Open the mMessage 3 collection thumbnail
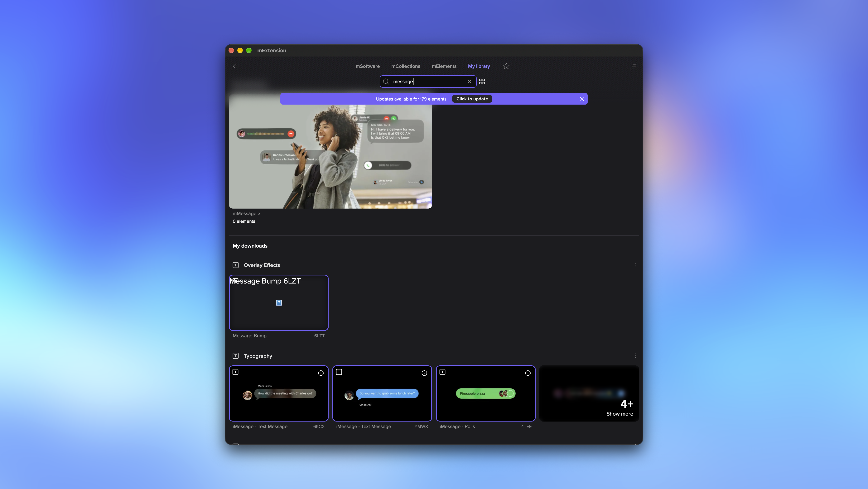The width and height of the screenshot is (868, 489). pyautogui.click(x=330, y=151)
